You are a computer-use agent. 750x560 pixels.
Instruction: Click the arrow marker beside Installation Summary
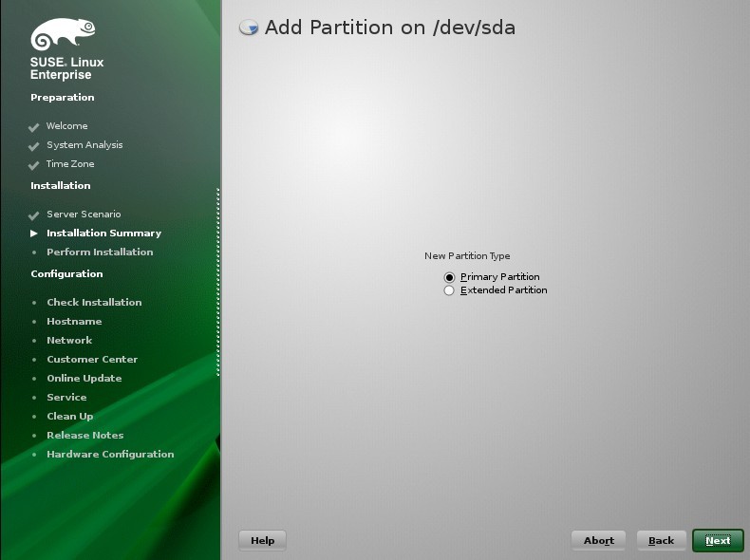click(34, 233)
